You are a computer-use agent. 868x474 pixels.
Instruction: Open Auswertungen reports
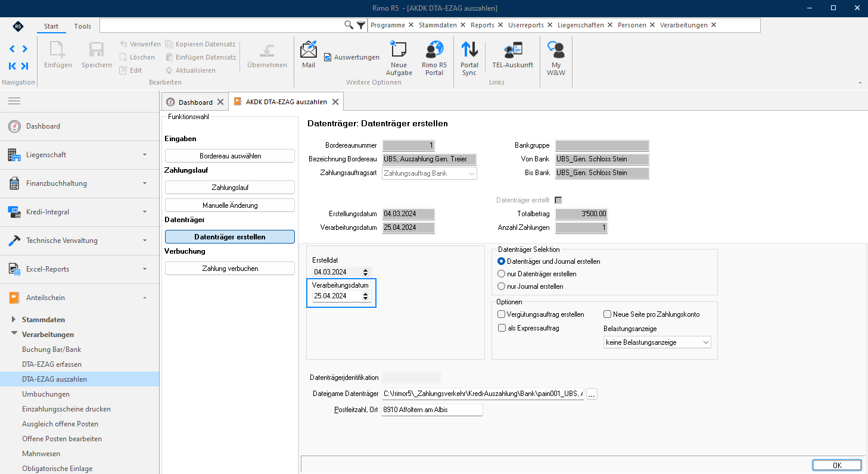[351, 57]
